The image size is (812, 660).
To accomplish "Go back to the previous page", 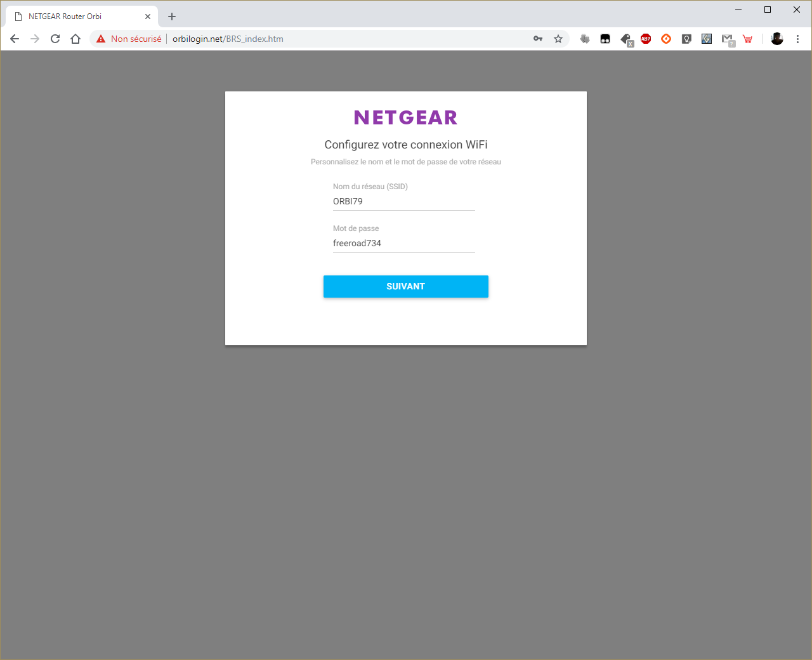I will [15, 39].
